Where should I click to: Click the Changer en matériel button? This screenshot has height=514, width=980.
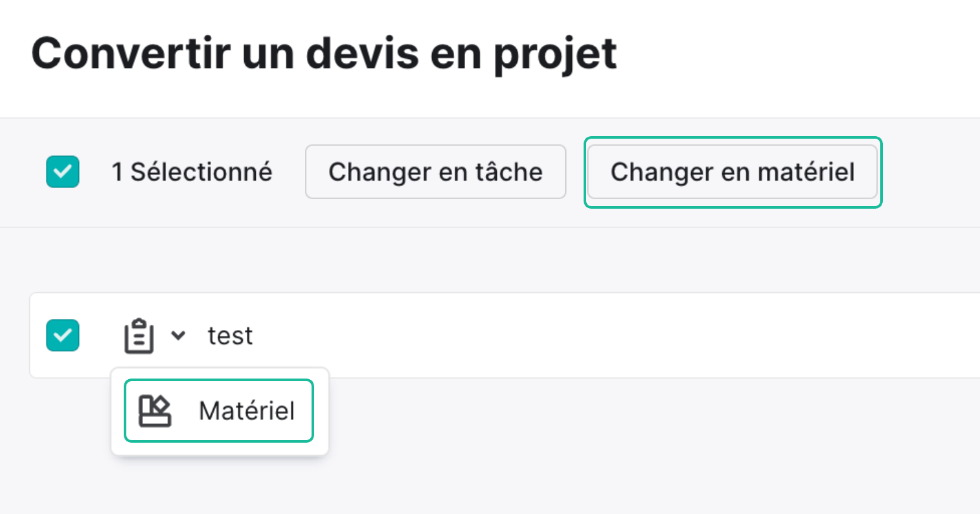click(x=733, y=172)
